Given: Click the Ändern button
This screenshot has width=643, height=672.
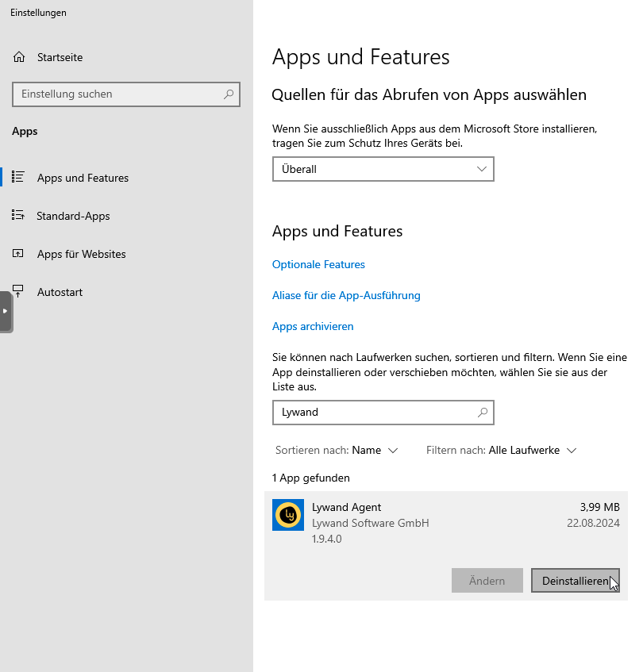Looking at the screenshot, I should [487, 581].
